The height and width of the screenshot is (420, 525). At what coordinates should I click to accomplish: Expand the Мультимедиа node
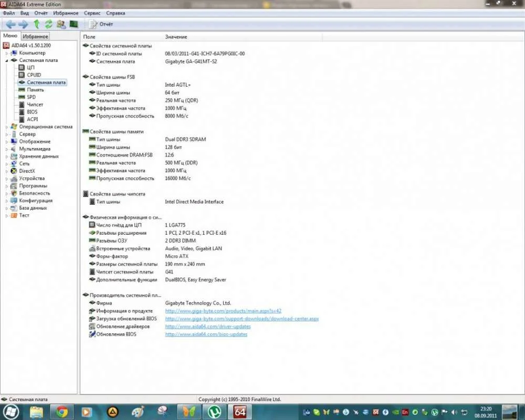6,149
